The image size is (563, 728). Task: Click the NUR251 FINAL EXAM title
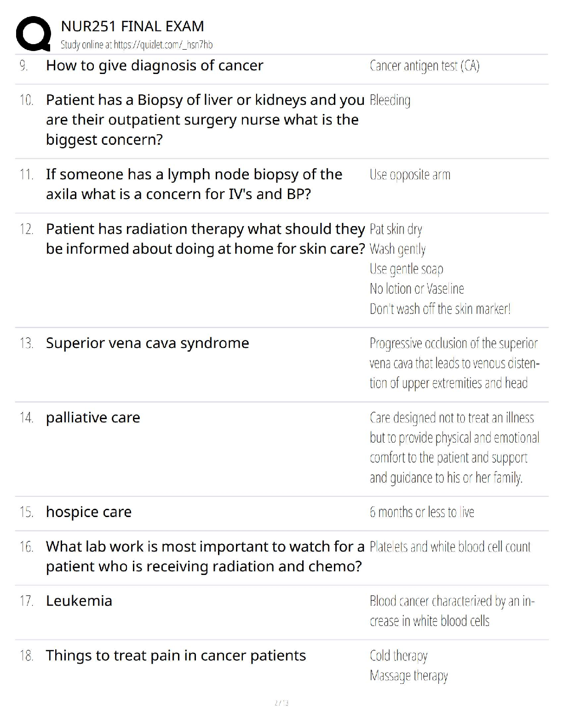pyautogui.click(x=132, y=26)
